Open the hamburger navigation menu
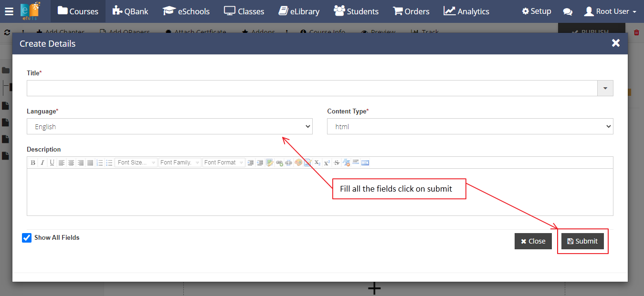 9,11
